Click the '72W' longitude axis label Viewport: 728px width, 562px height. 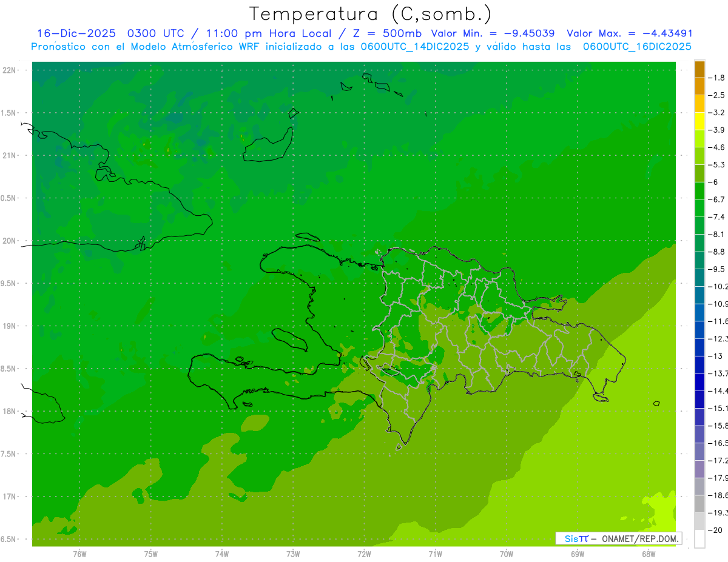(x=364, y=554)
